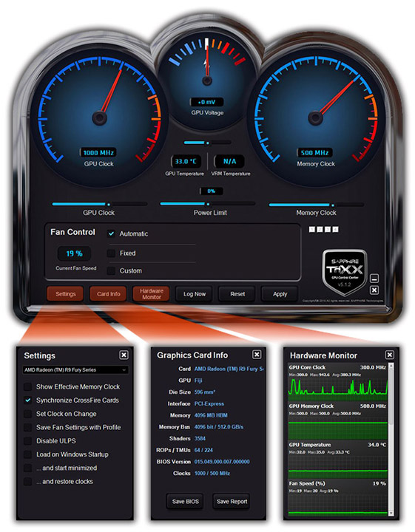Click the 19 % current fan speed value

click(x=75, y=253)
